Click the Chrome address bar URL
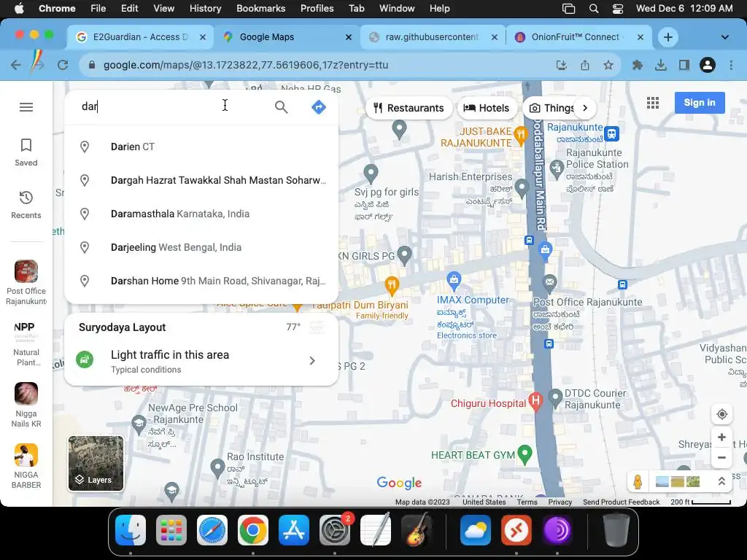Screen dimensions: 747x560 coord(245,65)
